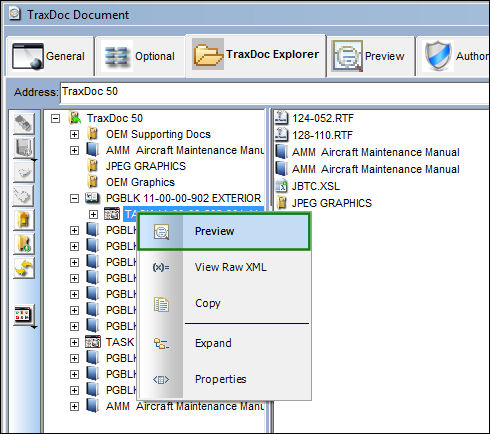Expand the OEM Supporting Docs node
Viewport: 490px width, 434px height.
(74, 134)
